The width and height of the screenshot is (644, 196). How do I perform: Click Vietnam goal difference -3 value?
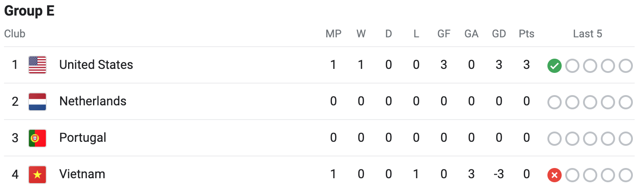click(498, 174)
